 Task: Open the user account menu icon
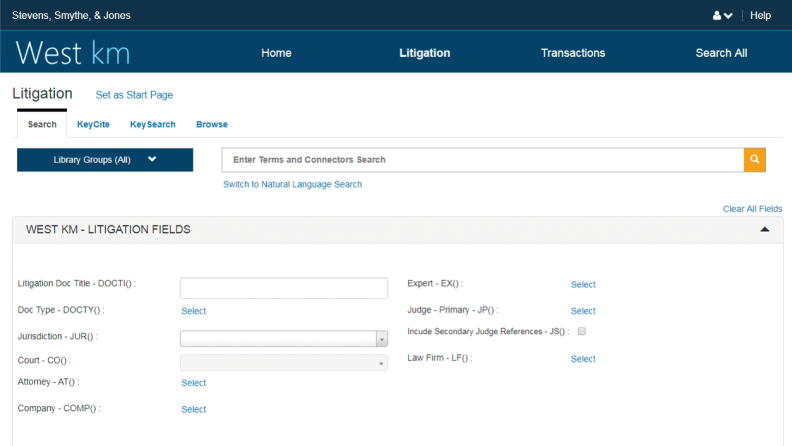pos(721,16)
